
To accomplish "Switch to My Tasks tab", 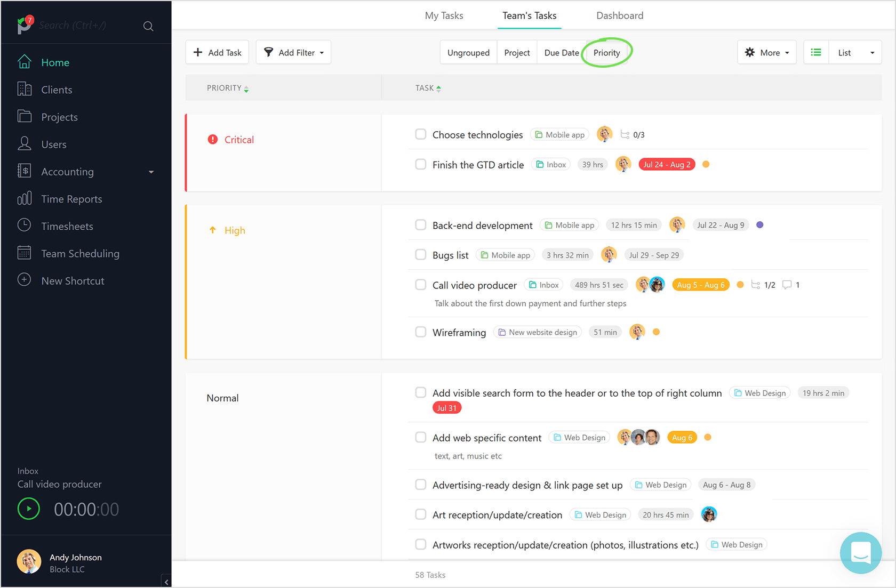I will click(x=444, y=15).
